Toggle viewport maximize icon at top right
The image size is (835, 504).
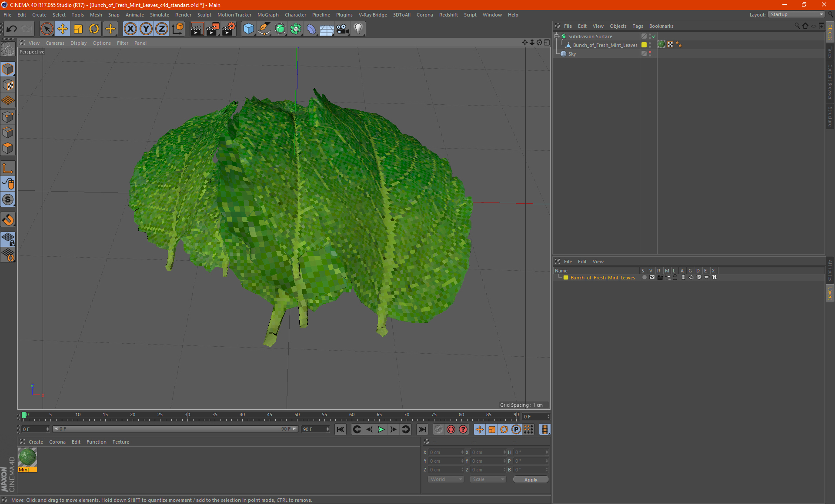point(547,43)
